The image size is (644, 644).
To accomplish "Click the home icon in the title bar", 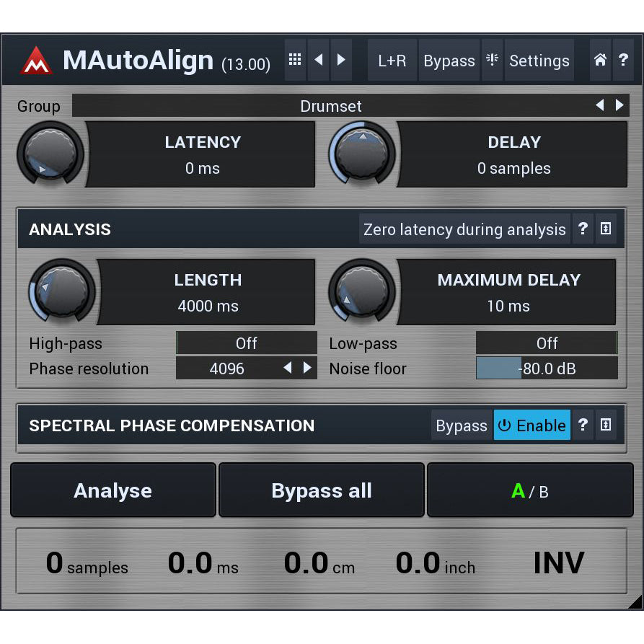I will [600, 61].
